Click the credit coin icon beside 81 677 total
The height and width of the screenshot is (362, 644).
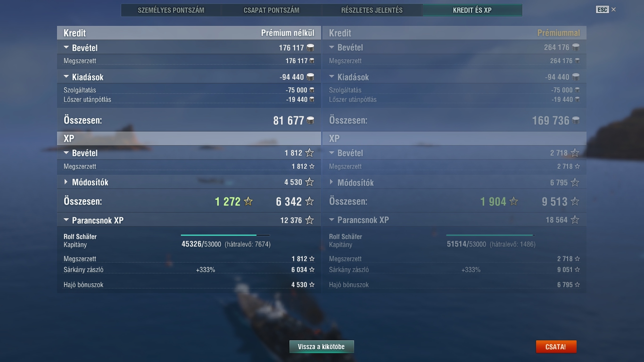[310, 120]
